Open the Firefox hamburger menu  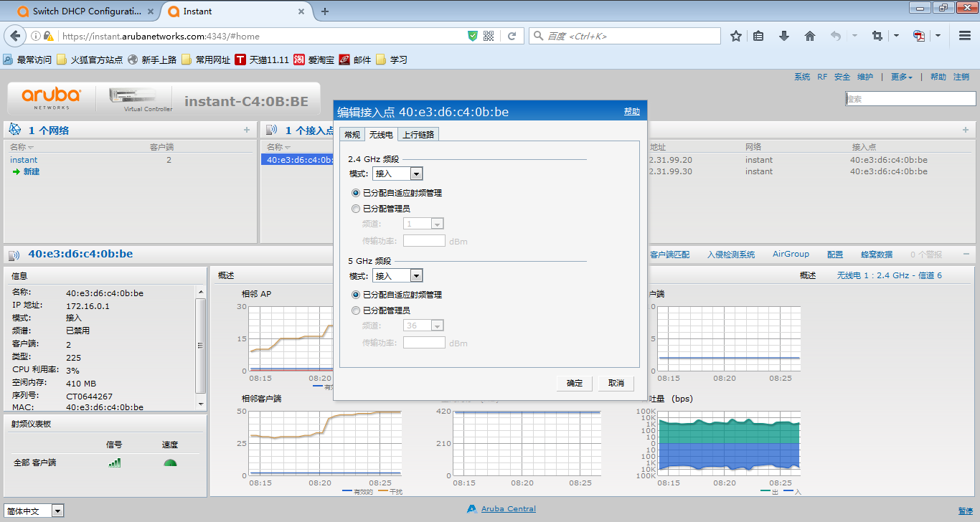click(965, 36)
